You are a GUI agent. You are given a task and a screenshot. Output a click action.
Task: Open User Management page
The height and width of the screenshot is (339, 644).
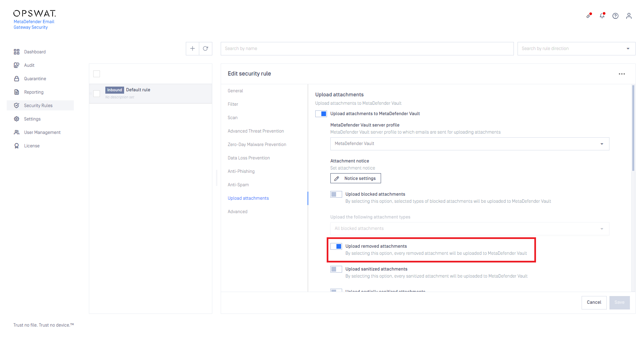click(42, 132)
